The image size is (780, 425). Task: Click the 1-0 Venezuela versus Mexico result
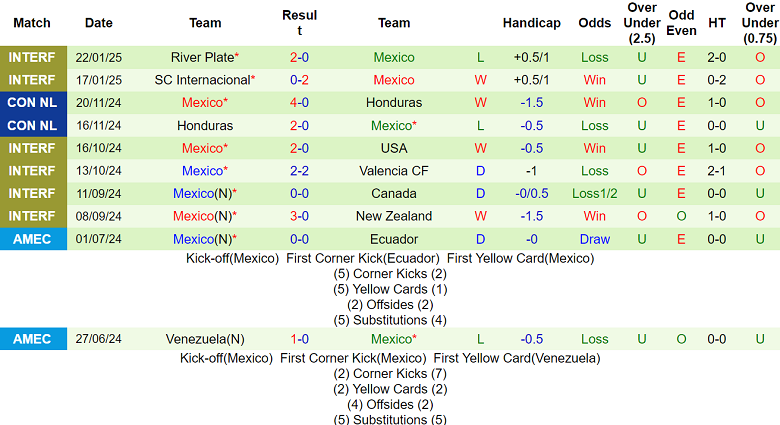[299, 339]
